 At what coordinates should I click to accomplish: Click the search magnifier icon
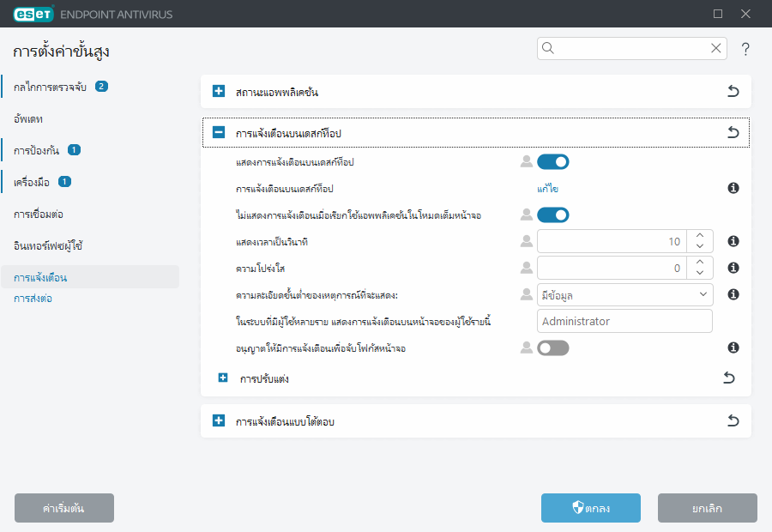[548, 48]
